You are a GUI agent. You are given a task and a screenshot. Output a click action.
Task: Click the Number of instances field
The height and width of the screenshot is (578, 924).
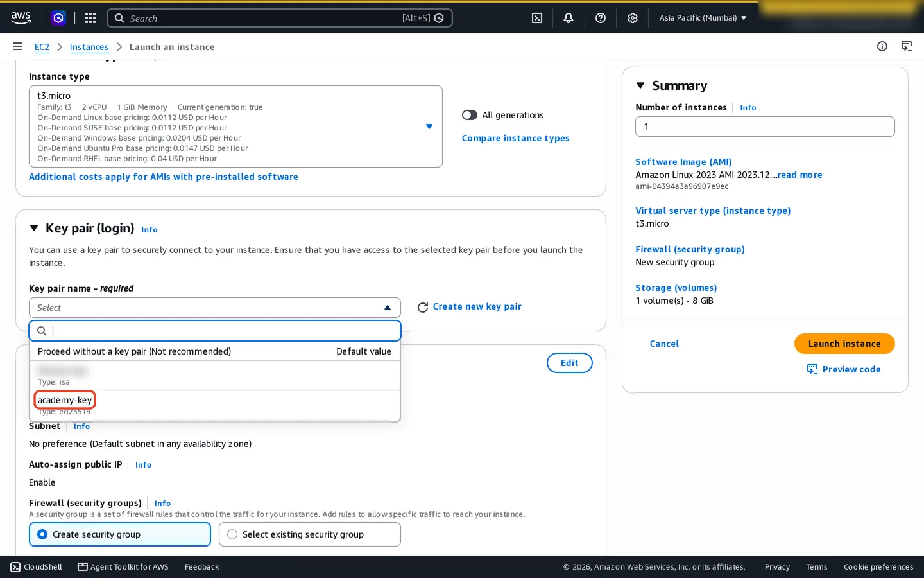[765, 127]
